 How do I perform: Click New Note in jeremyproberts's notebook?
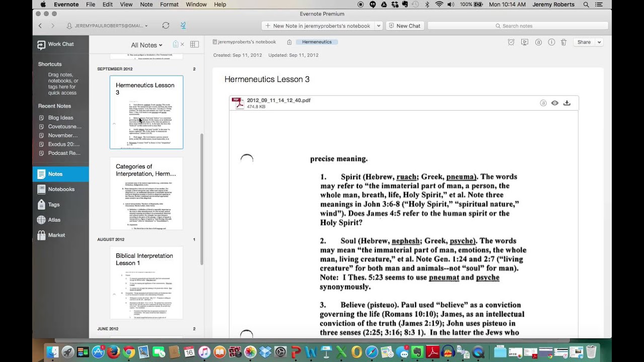(x=318, y=26)
